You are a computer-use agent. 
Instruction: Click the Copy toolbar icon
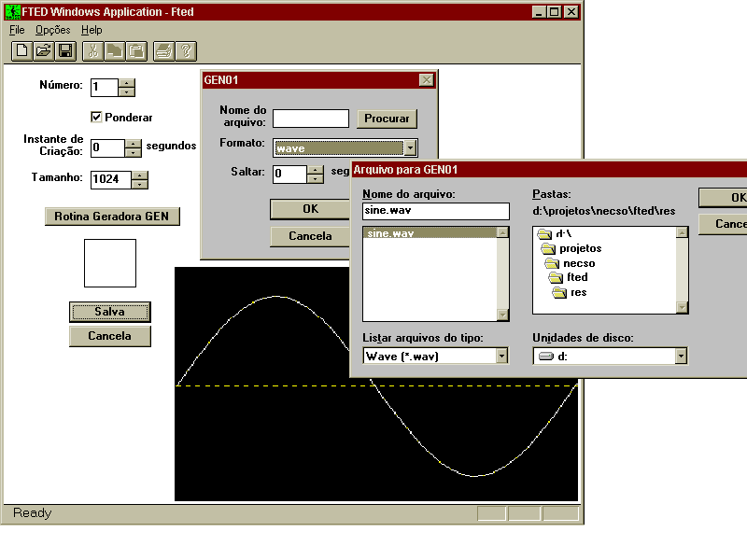(x=114, y=50)
